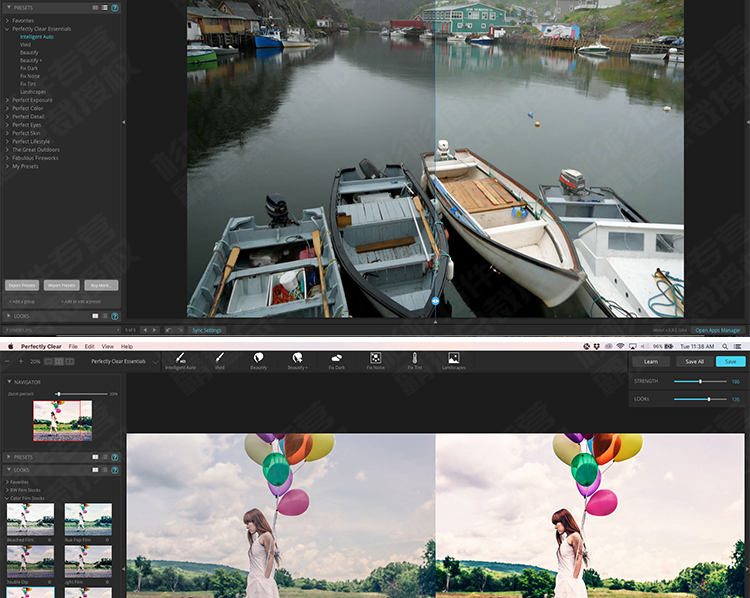Click the Export Presets button
Viewport: 750px width, 598px height.
[x=22, y=286]
